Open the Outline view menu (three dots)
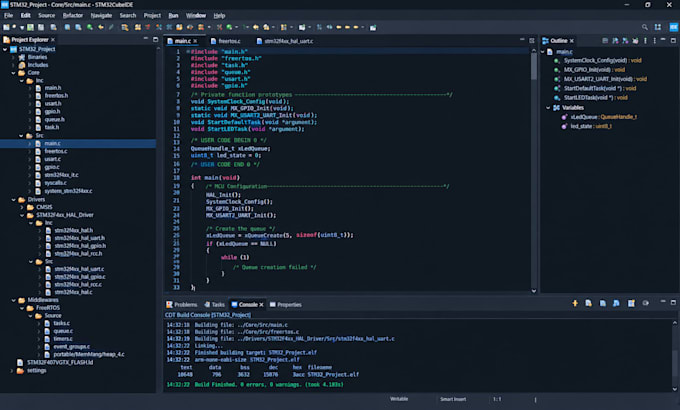Screen dimensions: 680x410 (x=654, y=40)
